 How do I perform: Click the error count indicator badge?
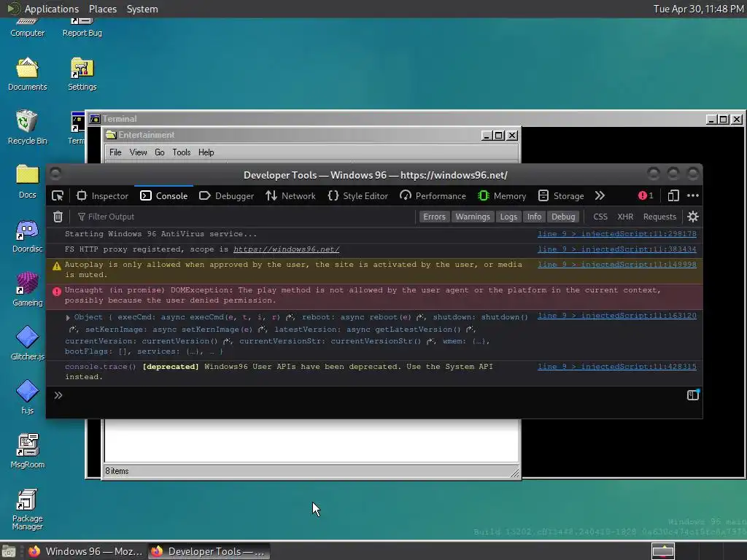point(646,195)
